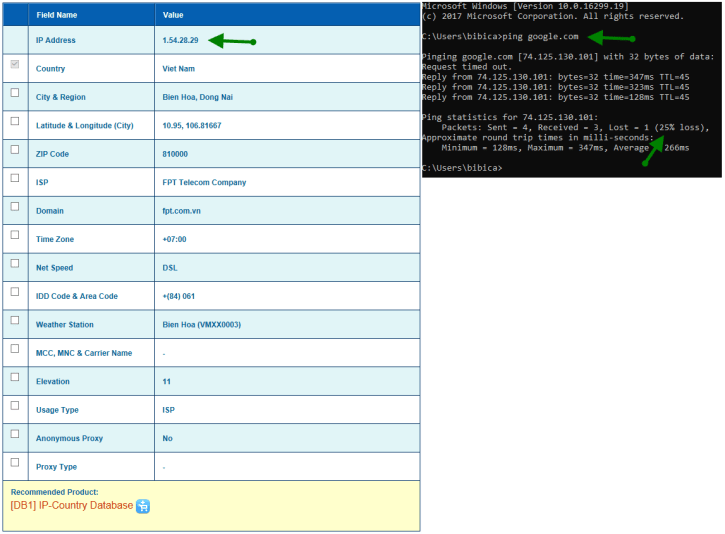This screenshot has height=534, width=725.
Task: Check the Domain field checkbox
Action: [x=14, y=206]
